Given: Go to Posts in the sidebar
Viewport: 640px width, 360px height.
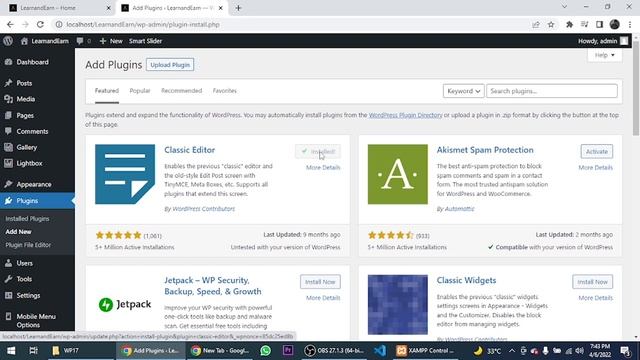Looking at the screenshot, I should pos(24,83).
